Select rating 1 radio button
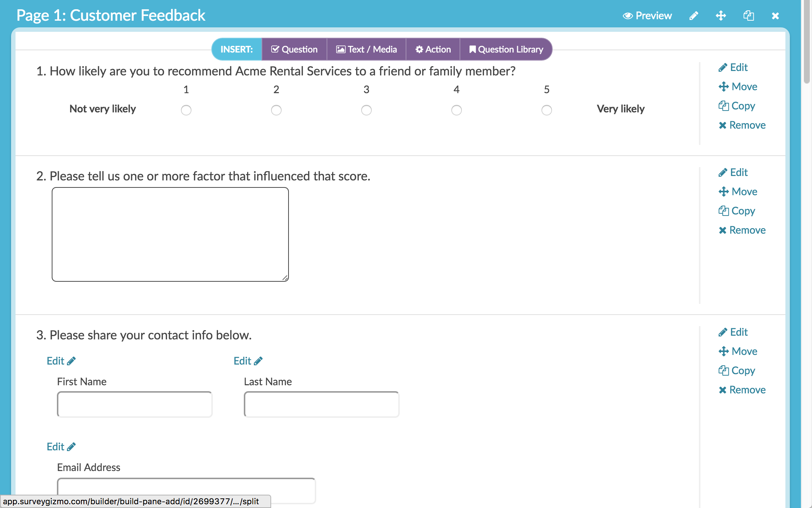The image size is (812, 508). click(186, 110)
